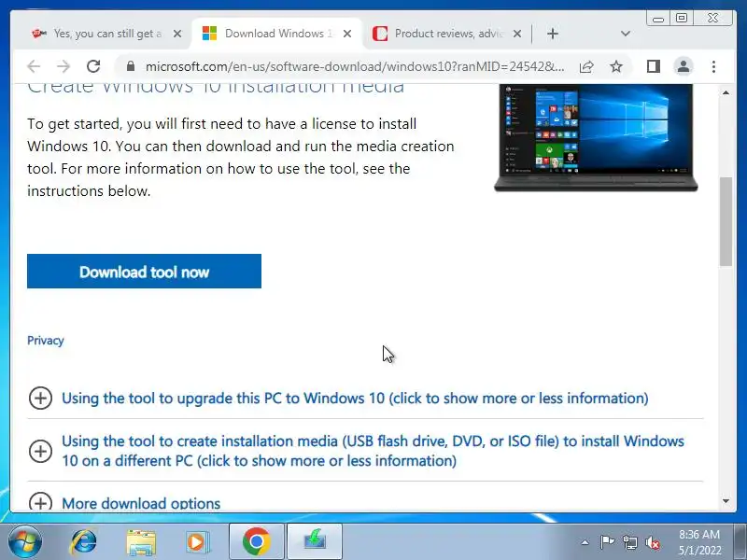
Task: Click the Show desktop button
Action: [x=740, y=541]
